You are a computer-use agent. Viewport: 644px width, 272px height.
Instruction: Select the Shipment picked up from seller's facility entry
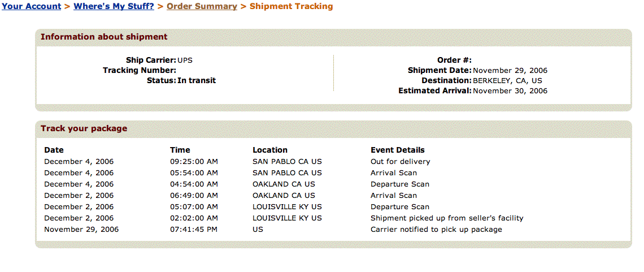pyautogui.click(x=447, y=218)
